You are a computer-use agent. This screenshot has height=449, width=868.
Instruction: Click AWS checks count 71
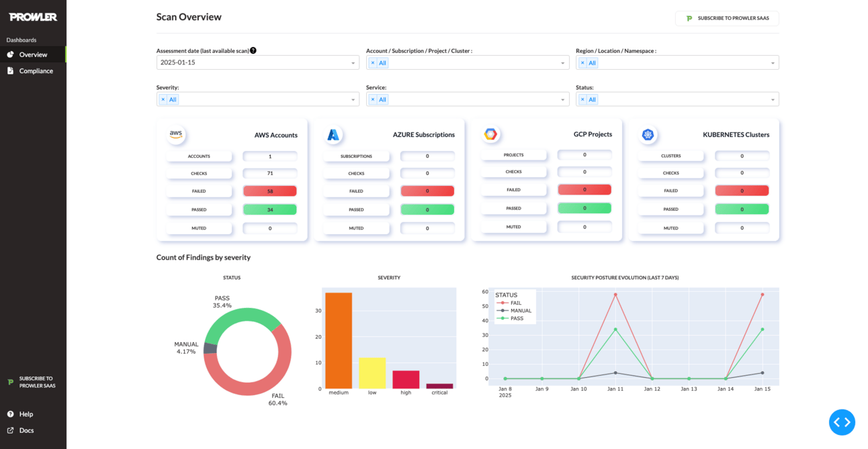pyautogui.click(x=270, y=173)
